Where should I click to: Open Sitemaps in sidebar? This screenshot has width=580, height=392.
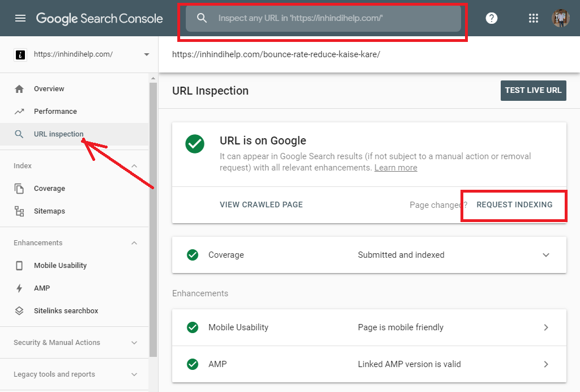[x=74, y=211]
